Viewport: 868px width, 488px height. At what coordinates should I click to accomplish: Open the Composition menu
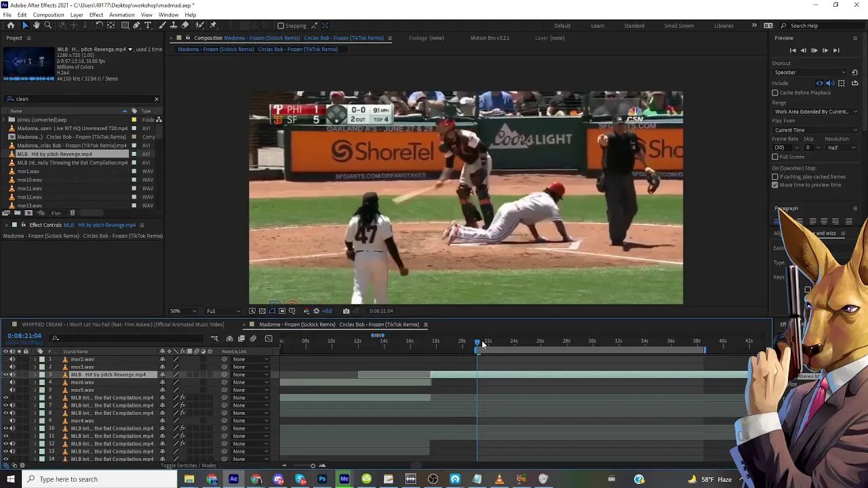coord(48,15)
